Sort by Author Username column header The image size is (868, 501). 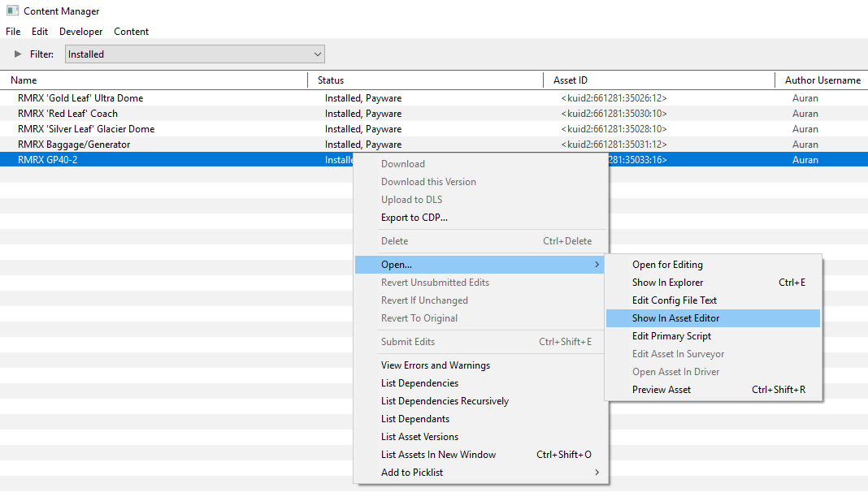tap(822, 80)
